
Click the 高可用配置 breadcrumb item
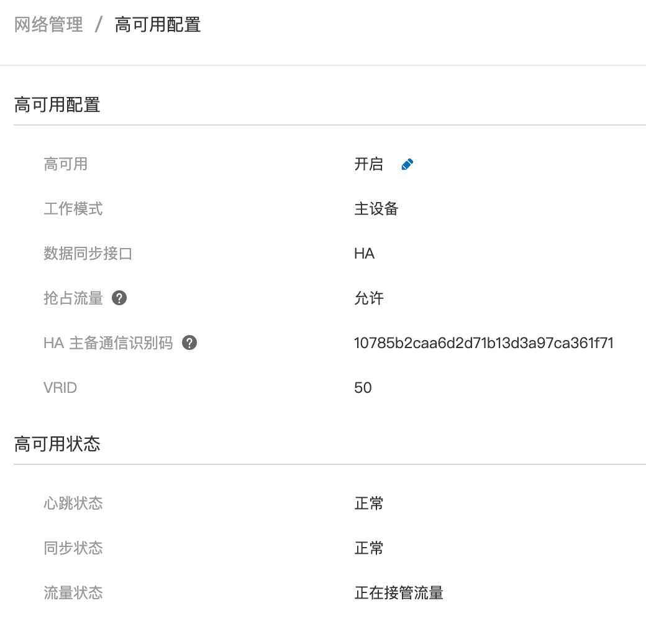pos(158,25)
